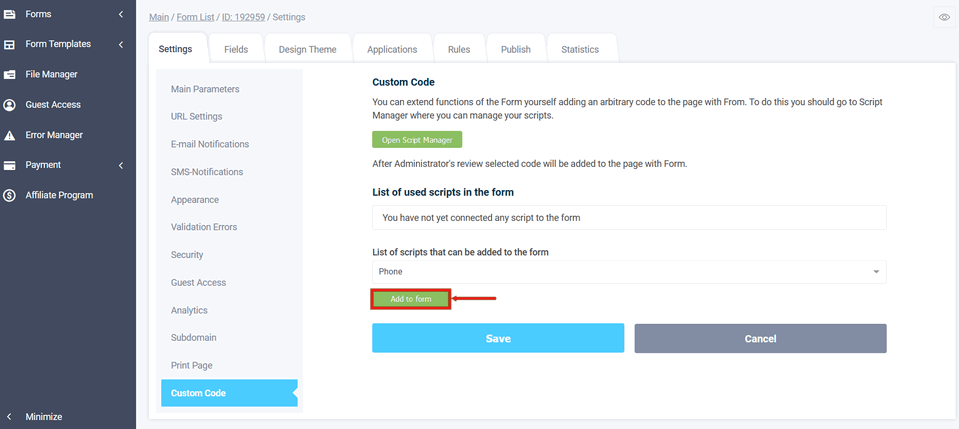The width and height of the screenshot is (959, 429).
Task: Select the Custom Code section
Action: pyautogui.click(x=229, y=393)
